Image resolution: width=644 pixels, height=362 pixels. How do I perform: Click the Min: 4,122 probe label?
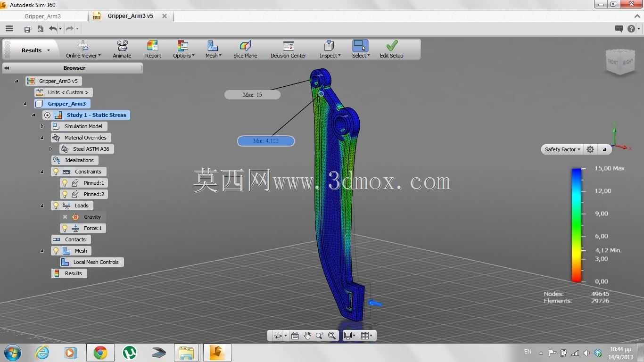(266, 141)
